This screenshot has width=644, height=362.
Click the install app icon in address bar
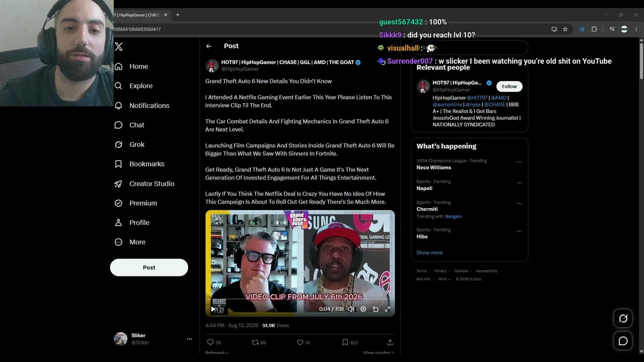(554, 29)
